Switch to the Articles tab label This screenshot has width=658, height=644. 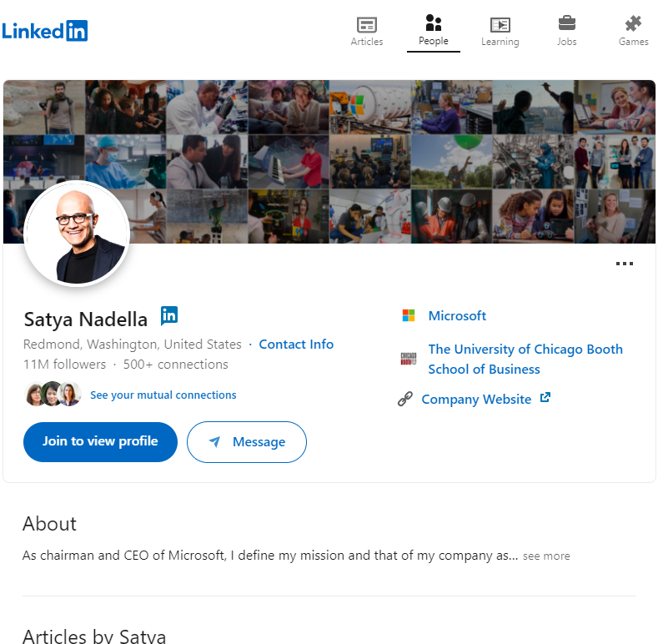point(367,42)
